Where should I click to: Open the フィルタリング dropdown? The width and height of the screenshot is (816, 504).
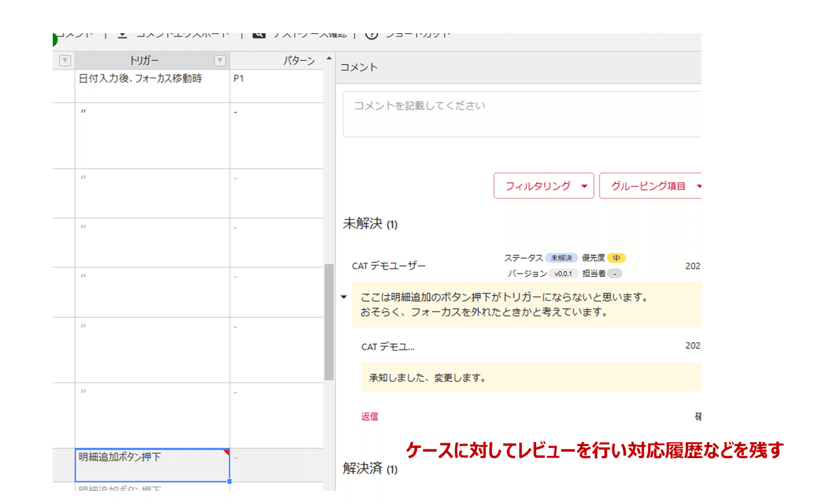click(x=544, y=186)
